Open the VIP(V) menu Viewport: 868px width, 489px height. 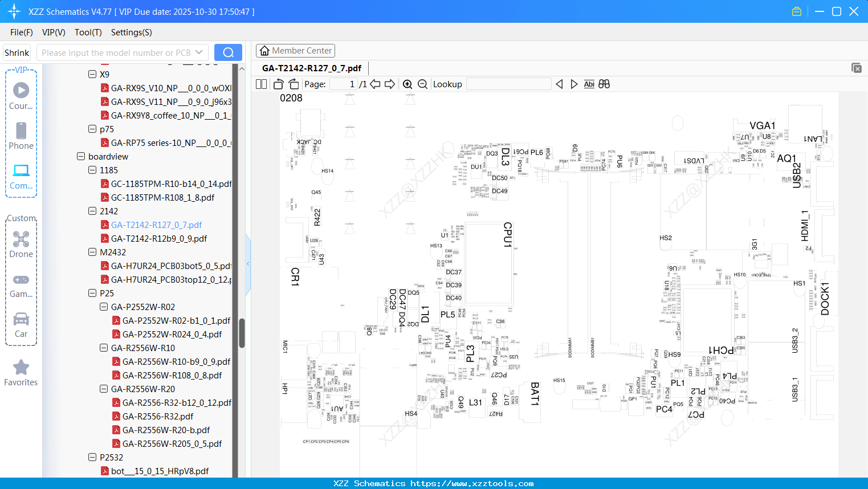click(54, 32)
